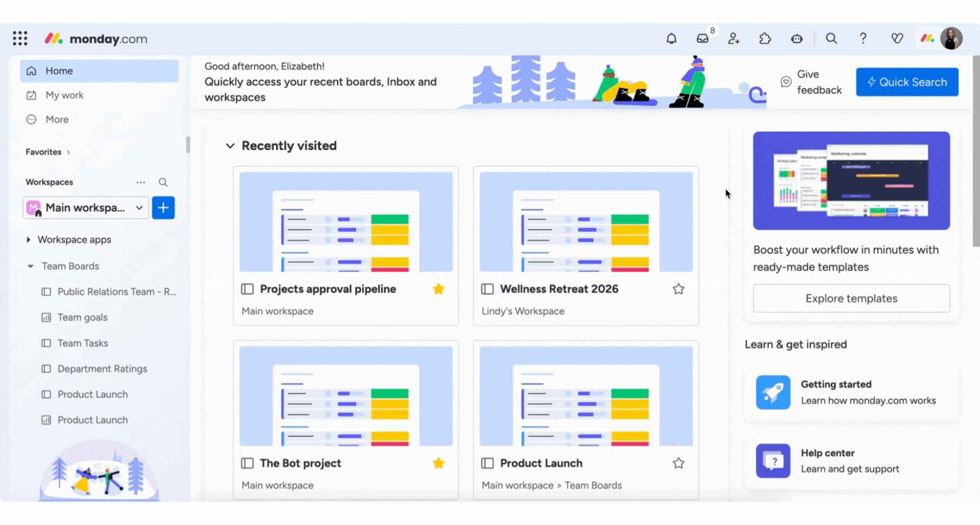Open Product Launch card thumbnail

coord(586,396)
